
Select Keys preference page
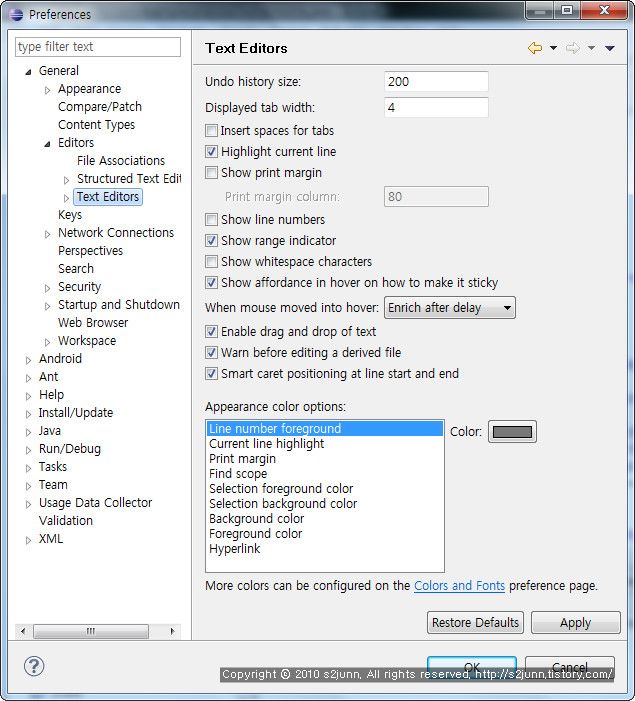pos(70,215)
